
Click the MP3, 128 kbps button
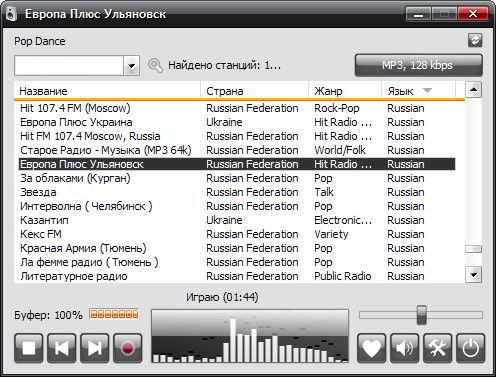419,65
